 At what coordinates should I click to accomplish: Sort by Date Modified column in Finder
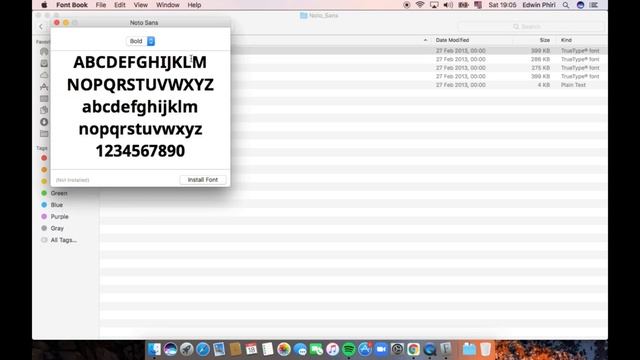click(x=452, y=40)
